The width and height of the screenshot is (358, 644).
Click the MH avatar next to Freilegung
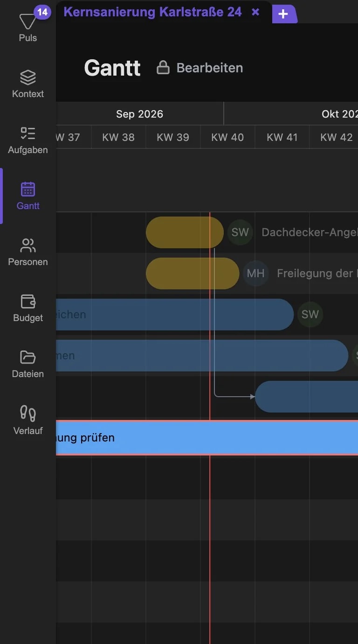255,273
